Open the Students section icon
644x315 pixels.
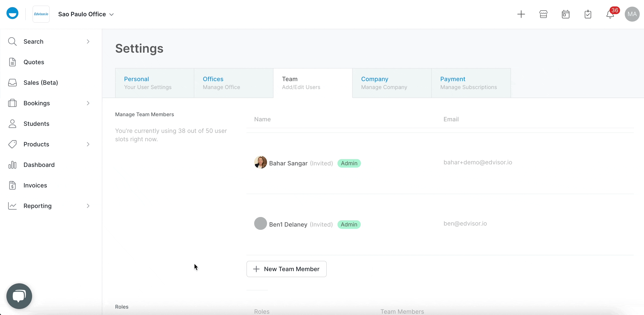[x=12, y=123]
